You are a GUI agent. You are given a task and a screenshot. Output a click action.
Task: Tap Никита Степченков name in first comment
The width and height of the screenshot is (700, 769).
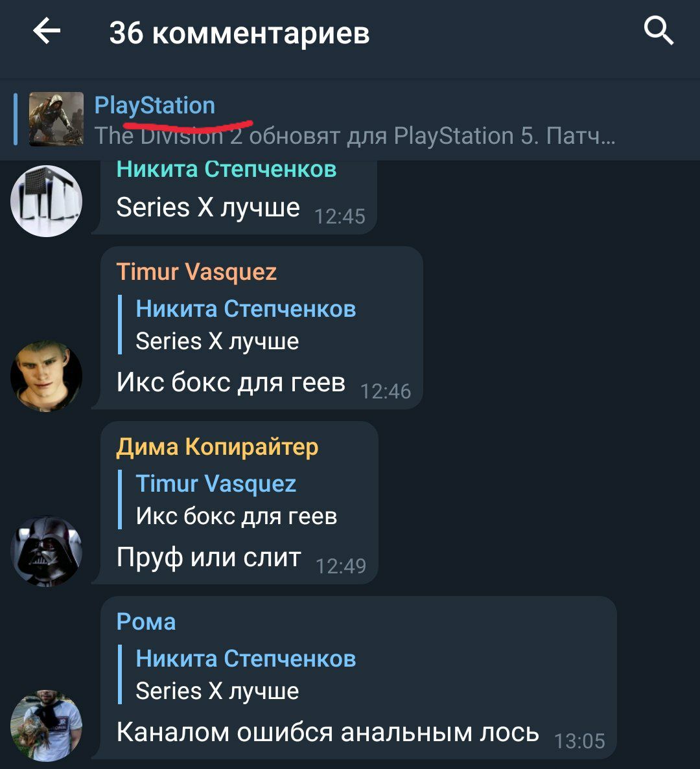click(226, 169)
